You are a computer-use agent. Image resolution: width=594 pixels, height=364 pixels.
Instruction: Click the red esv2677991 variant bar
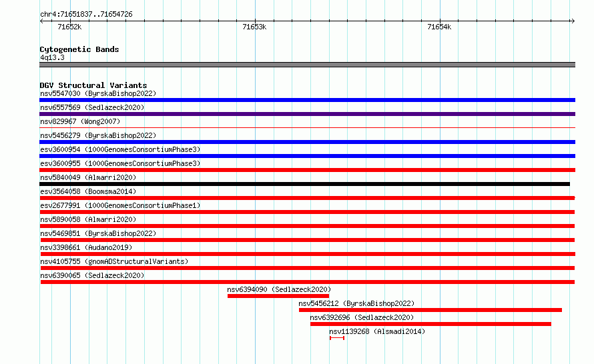pyautogui.click(x=307, y=212)
